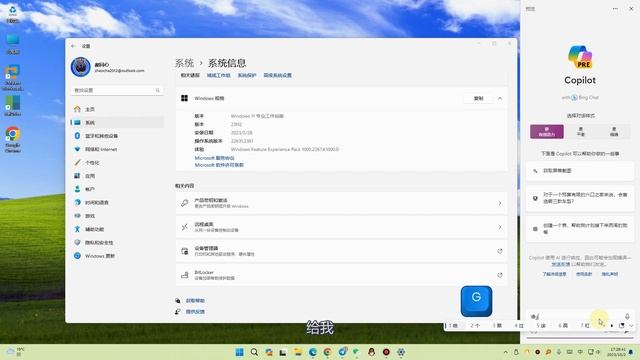The height and width of the screenshot is (360, 640).
Task: Open the Microsoft 服务协议 link
Action: tap(214, 158)
